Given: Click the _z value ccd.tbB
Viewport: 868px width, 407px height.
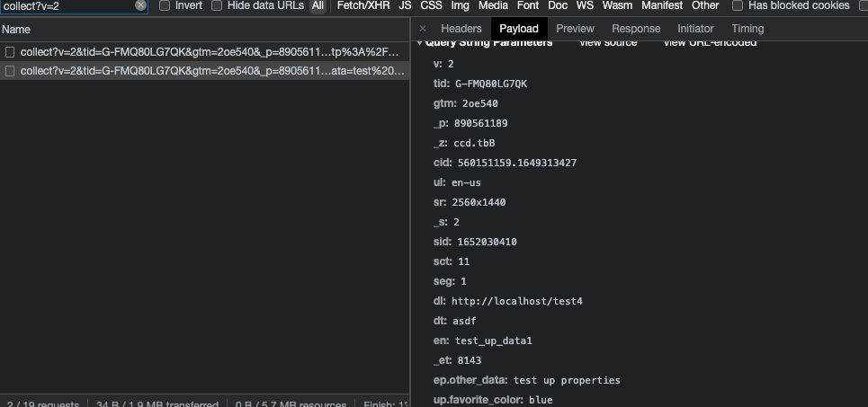Looking at the screenshot, I should (474, 143).
